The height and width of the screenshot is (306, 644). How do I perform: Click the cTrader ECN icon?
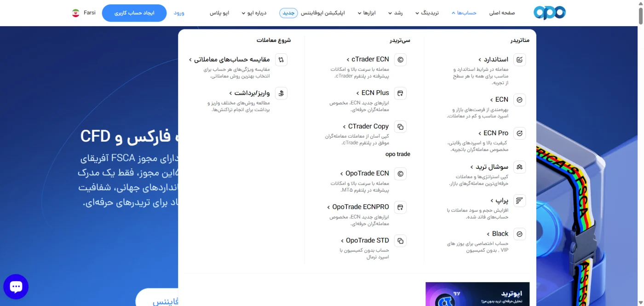400,60
